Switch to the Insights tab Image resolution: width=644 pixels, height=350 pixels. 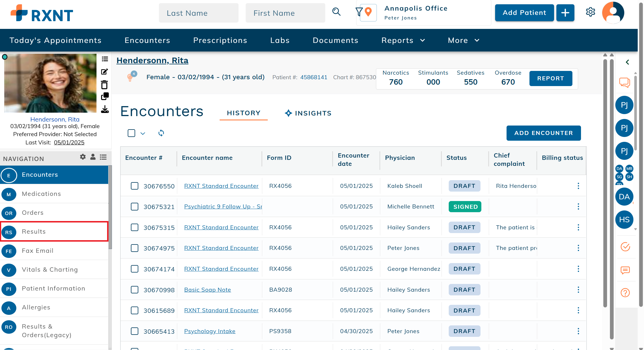click(x=308, y=113)
